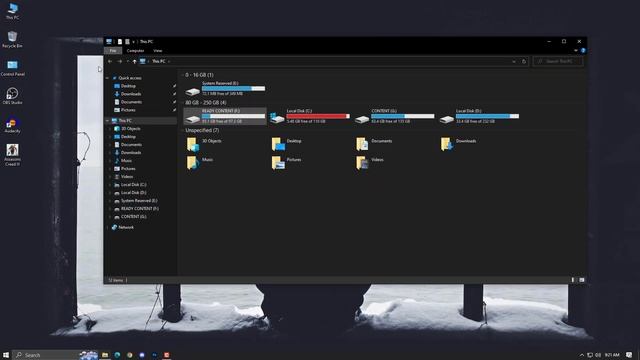Expand the ribbon with the chevron
Image resolution: width=640 pixels, height=360 pixels.
tap(576, 51)
